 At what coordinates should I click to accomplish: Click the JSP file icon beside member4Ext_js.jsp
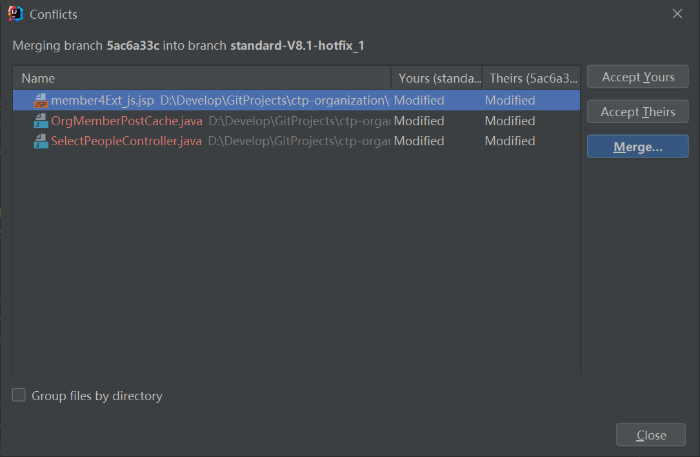tap(41, 101)
